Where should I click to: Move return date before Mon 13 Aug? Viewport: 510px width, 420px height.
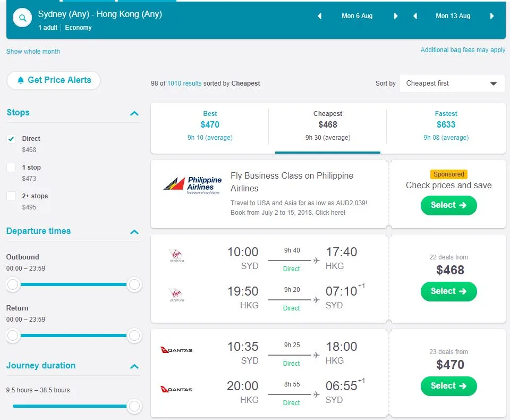click(415, 16)
